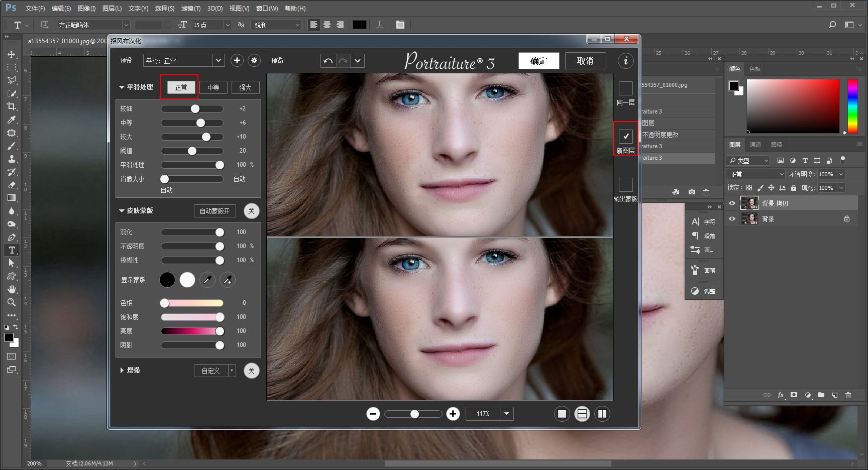Select the Brush tool
This screenshot has width=868, height=470.
[12, 146]
